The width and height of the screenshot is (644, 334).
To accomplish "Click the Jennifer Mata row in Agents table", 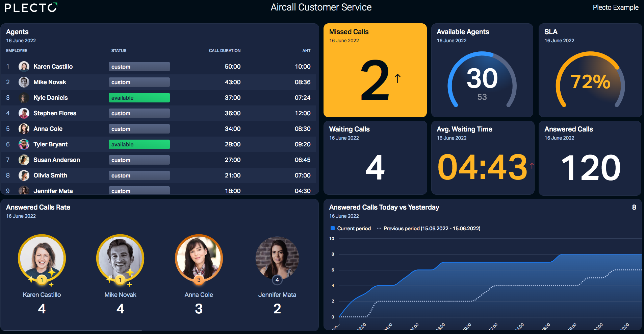I will coord(158,190).
